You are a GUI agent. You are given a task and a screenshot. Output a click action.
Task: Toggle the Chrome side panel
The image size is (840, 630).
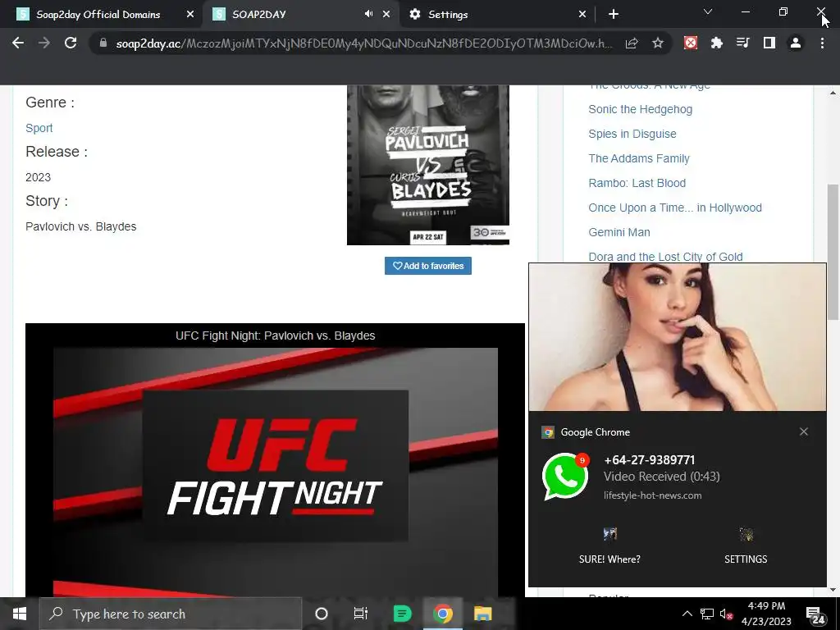(769, 43)
